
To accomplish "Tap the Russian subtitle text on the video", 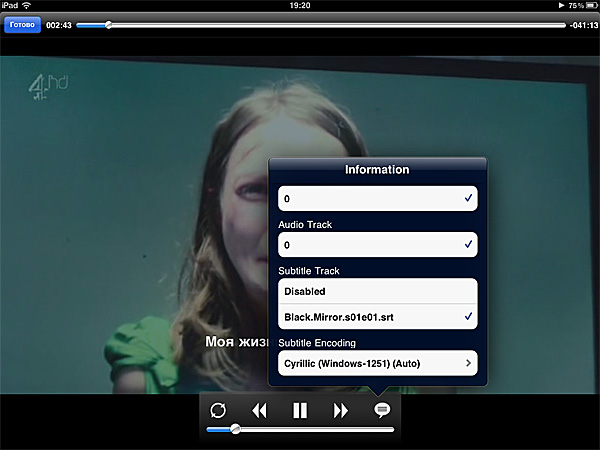I will tap(235, 341).
